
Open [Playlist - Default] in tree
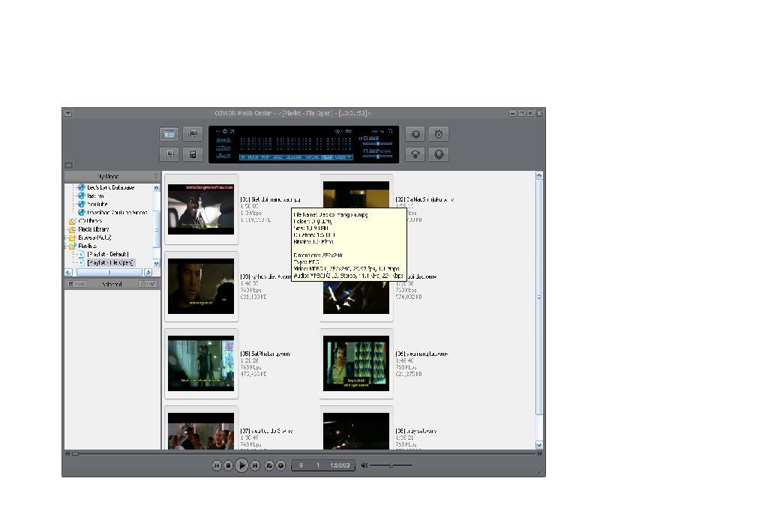[108, 254]
